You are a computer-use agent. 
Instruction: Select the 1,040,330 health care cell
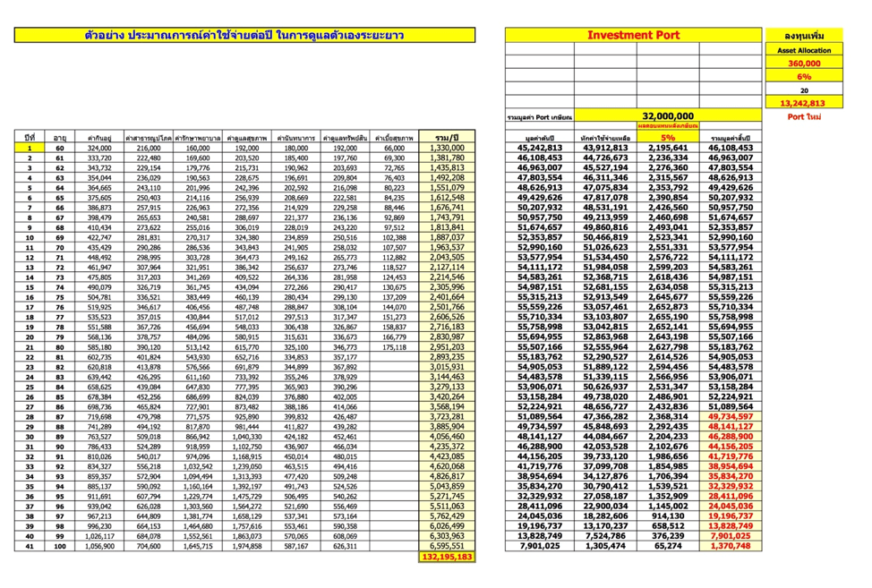(246, 436)
